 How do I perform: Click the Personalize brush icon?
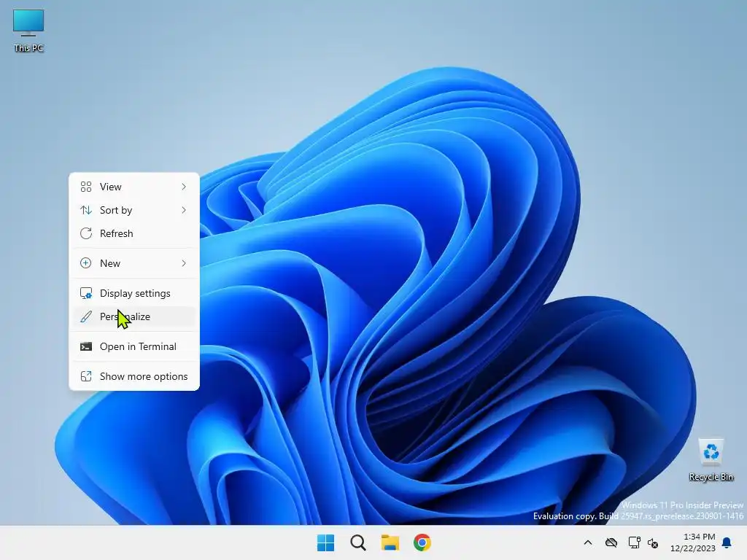tap(86, 316)
